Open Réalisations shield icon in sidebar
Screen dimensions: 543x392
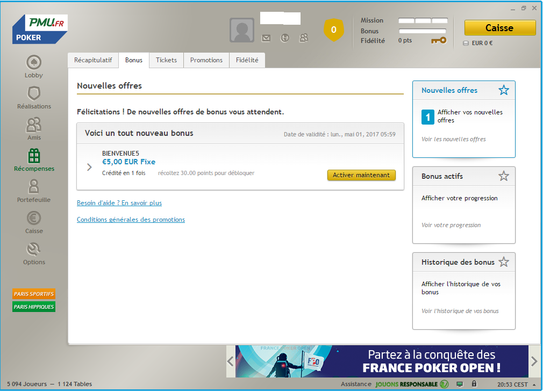pos(34,94)
